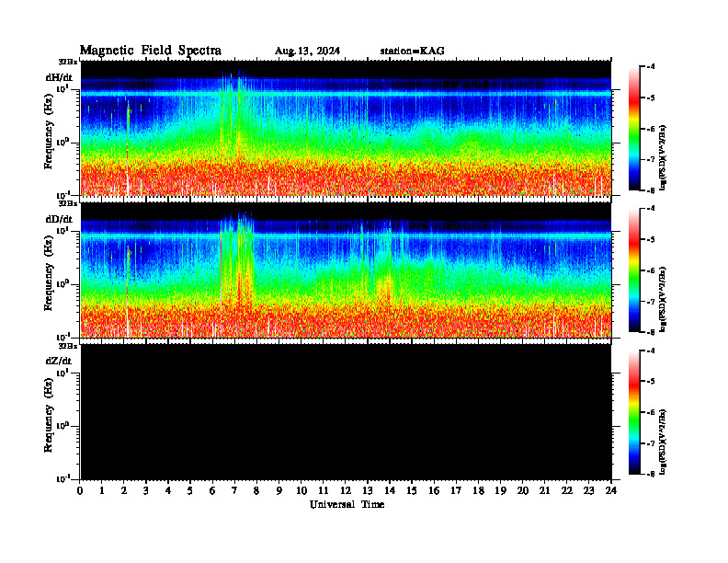Click the blank black dZ/dt plot
The width and height of the screenshot is (728, 563).
346,411
